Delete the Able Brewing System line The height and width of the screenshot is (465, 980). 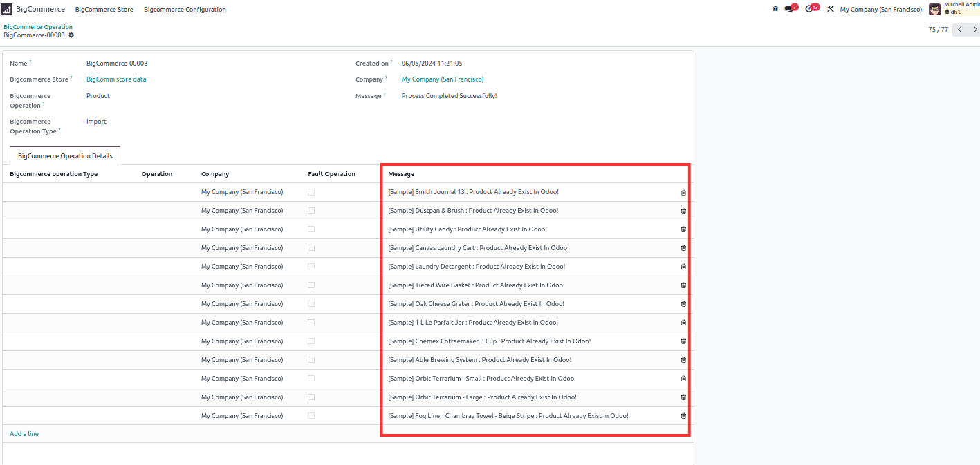pos(683,360)
